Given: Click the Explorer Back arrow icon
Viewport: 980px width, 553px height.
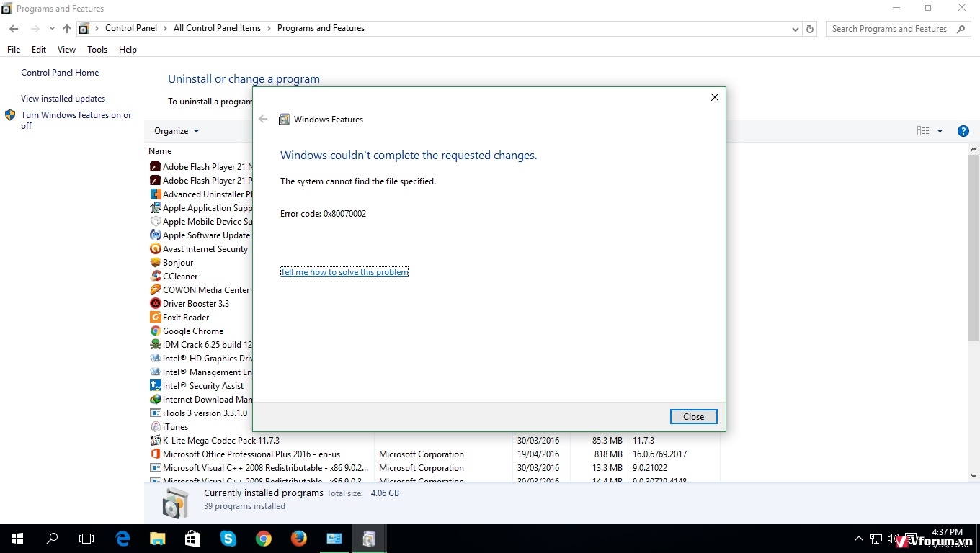Looking at the screenshot, I should [x=14, y=29].
